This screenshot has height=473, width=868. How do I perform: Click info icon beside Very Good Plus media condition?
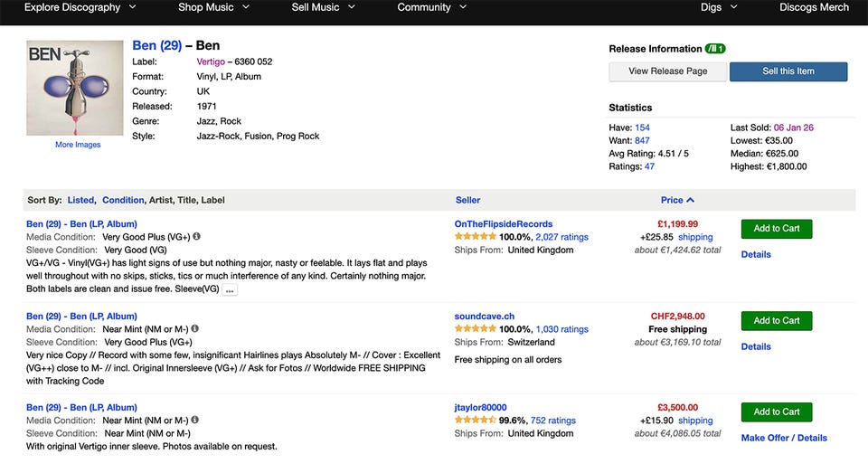pos(196,237)
